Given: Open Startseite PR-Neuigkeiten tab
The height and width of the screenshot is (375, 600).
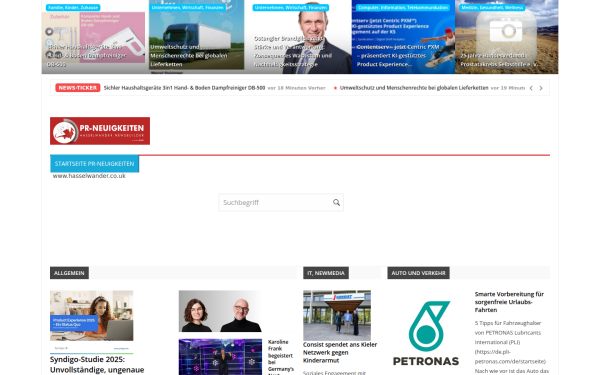Looking at the screenshot, I should [x=95, y=164].
